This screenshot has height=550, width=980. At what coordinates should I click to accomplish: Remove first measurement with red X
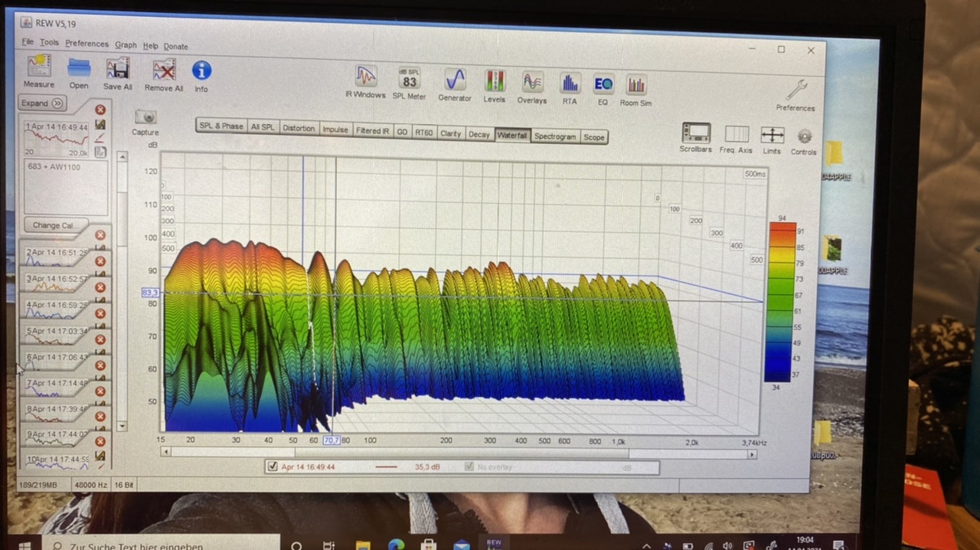click(100, 110)
